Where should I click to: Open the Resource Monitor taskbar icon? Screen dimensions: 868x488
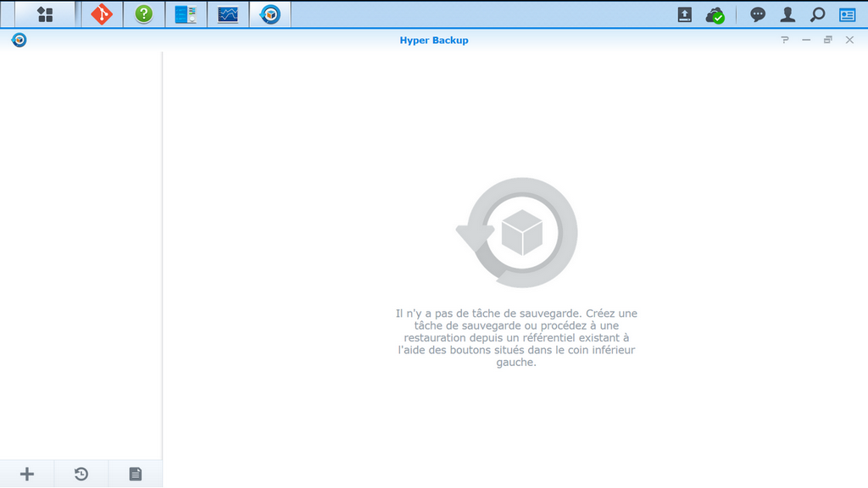(228, 14)
